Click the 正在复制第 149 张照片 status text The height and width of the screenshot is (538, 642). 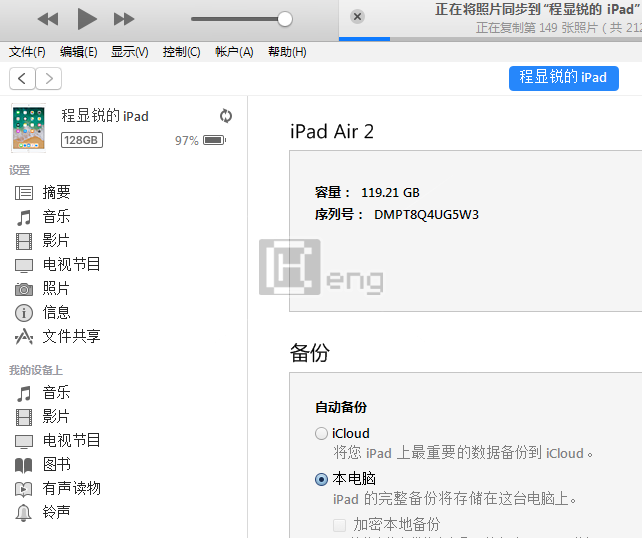click(x=558, y=28)
